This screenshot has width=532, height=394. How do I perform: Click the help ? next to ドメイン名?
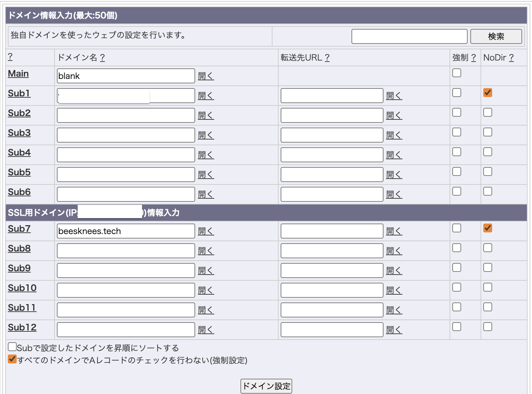coord(102,58)
